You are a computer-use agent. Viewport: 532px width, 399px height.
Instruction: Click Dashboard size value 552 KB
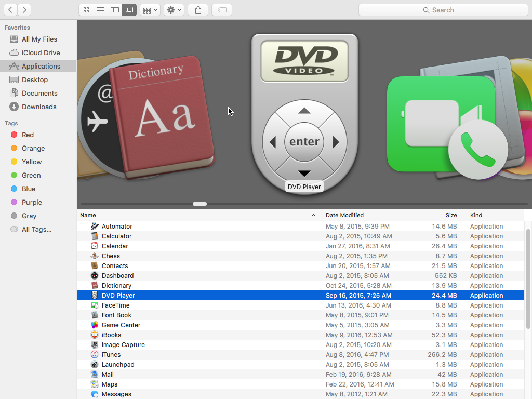(x=446, y=275)
